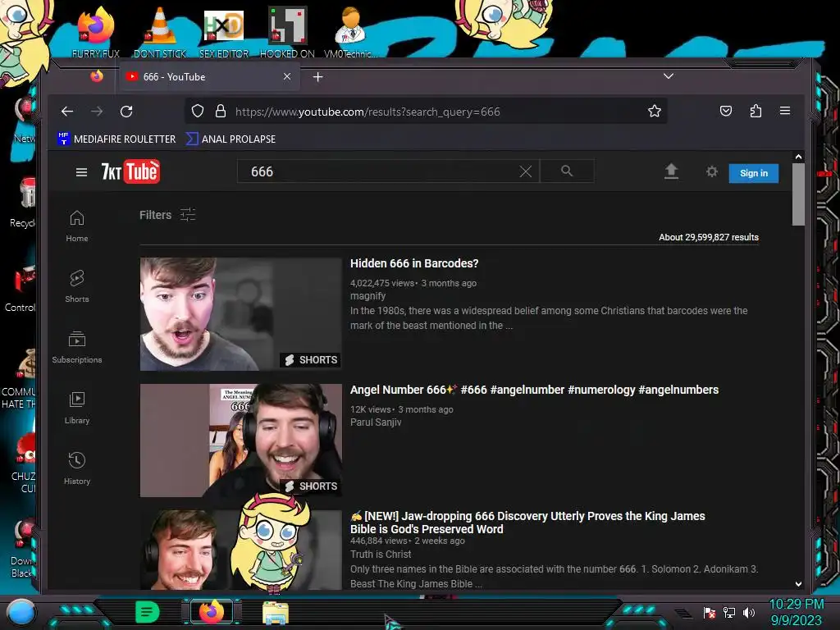Open Shorts in the sidebar
Viewport: 840px width, 630px height.
pos(77,286)
